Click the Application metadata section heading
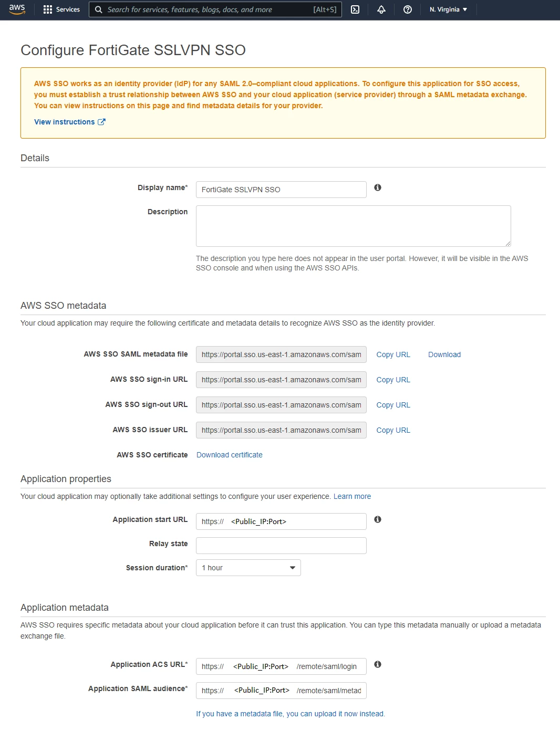Image resolution: width=560 pixels, height=731 pixels. tap(65, 608)
